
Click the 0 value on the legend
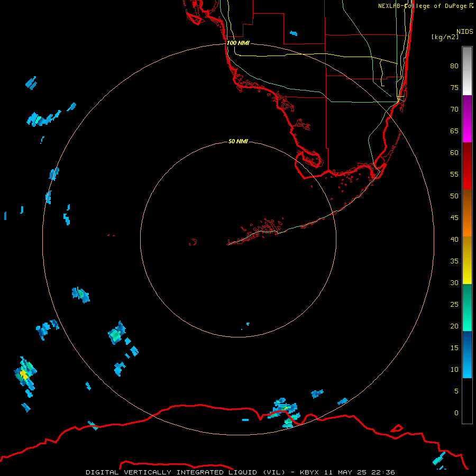[456, 413]
